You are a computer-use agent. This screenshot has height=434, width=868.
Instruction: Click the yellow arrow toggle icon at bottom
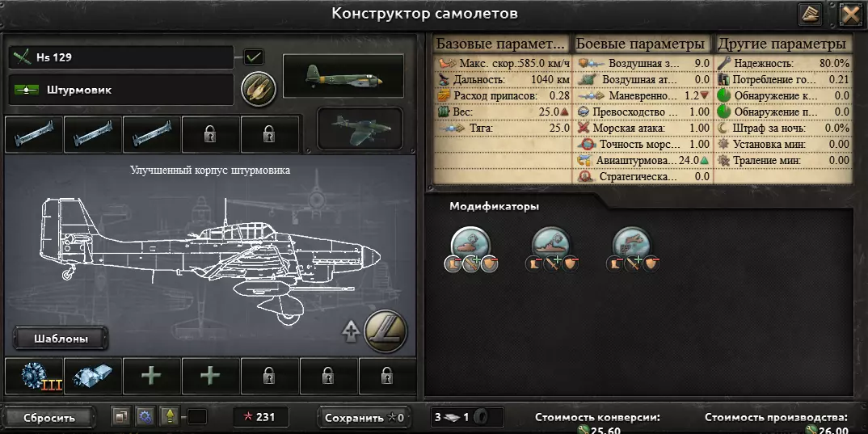170,417
